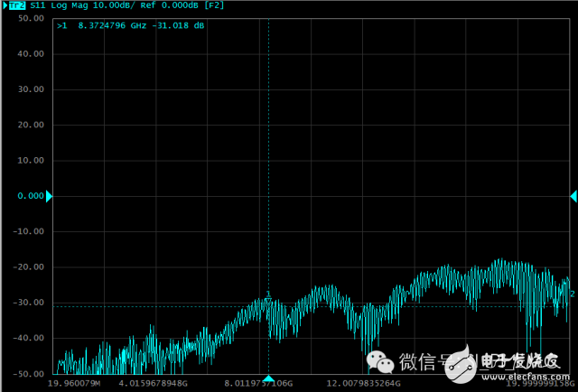
Task: Open the S11 measurement parameter
Action: tap(39, 5)
